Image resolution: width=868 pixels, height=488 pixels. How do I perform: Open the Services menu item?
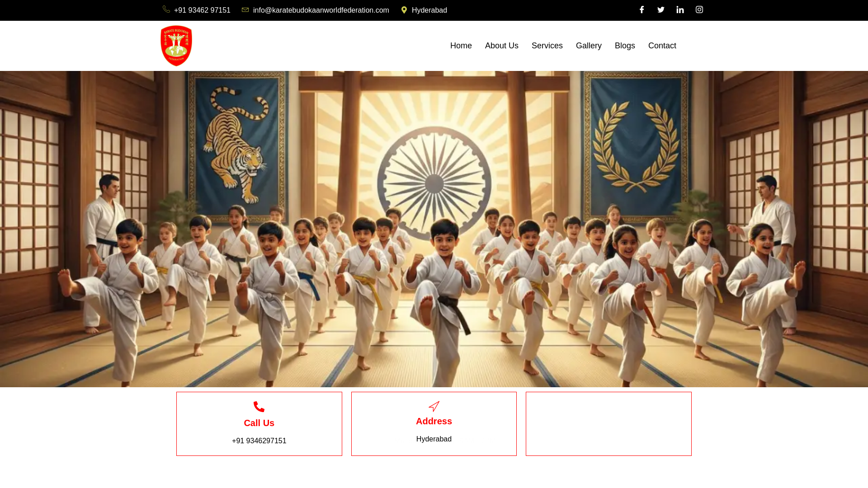[547, 46]
